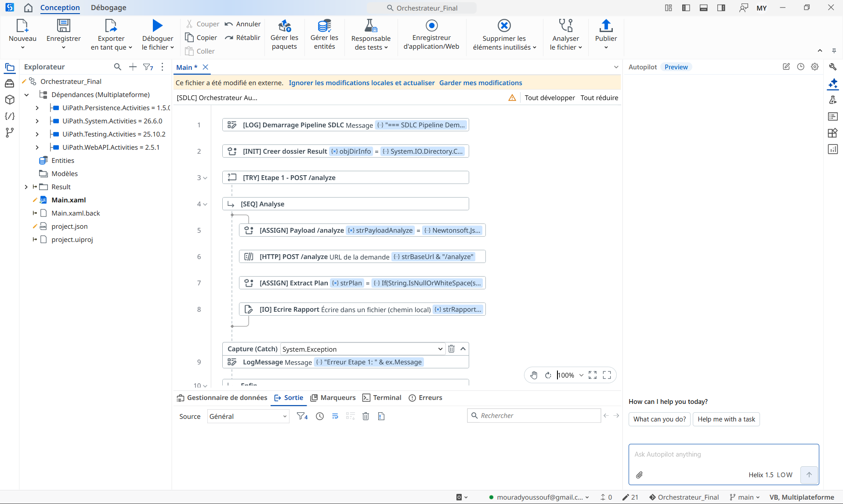Toggle the right side panel layout
This screenshot has height=504, width=843.
pyautogui.click(x=721, y=8)
